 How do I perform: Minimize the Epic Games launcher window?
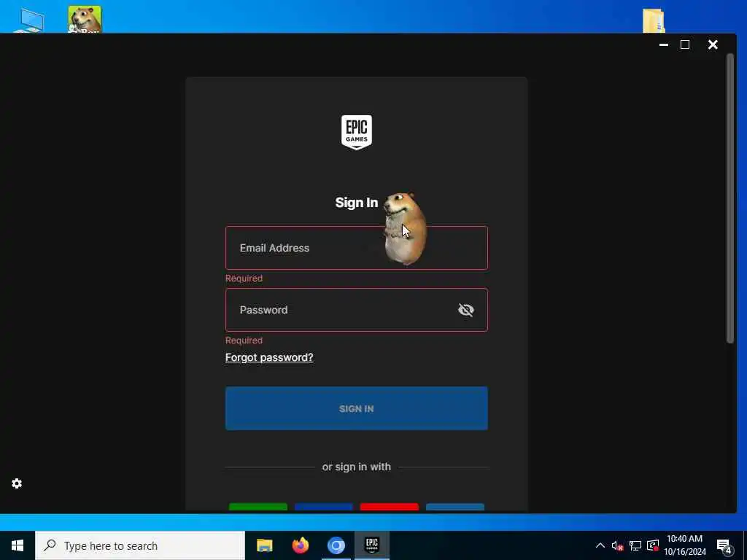click(664, 44)
